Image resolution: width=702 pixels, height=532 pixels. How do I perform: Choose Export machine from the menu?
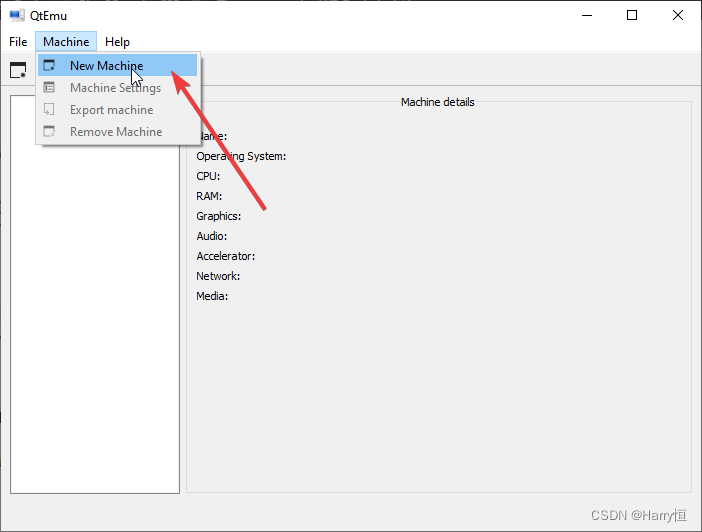[x=117, y=110]
